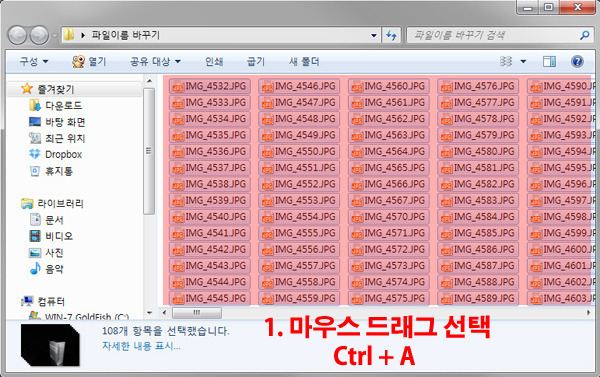Open the view options dropdown arrow

pyautogui.click(x=523, y=61)
